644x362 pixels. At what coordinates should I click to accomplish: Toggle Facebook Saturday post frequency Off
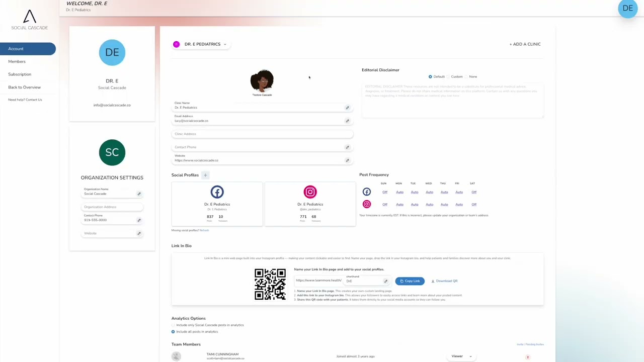pyautogui.click(x=474, y=192)
